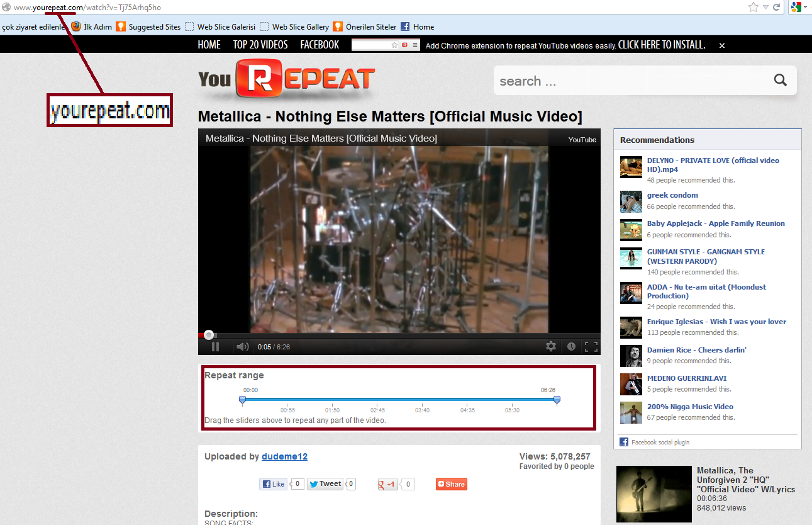Click the MEDENO GUERRINI thumbnail
This screenshot has height=525, width=812.
pos(631,385)
